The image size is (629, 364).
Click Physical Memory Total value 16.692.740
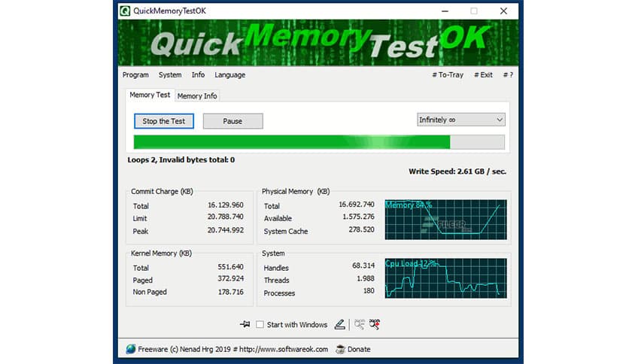(356, 205)
